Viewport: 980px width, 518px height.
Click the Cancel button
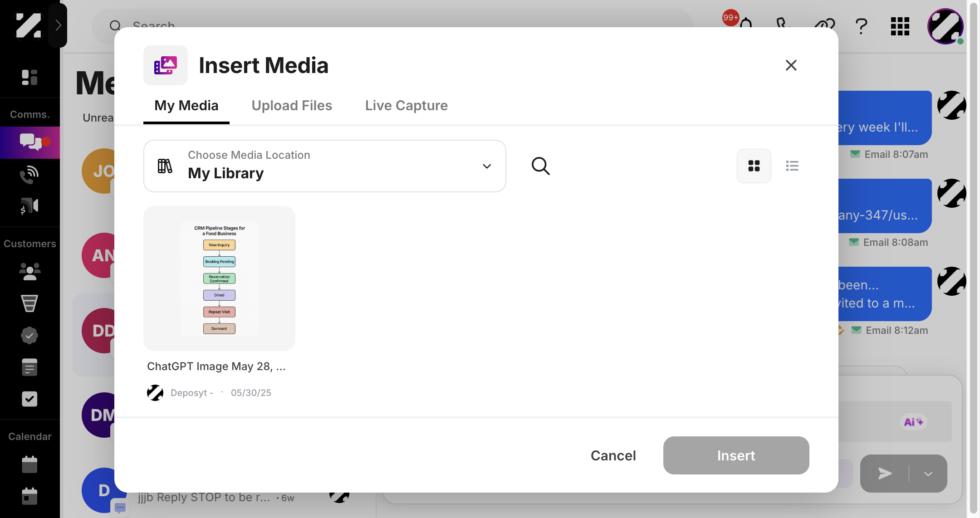613,455
